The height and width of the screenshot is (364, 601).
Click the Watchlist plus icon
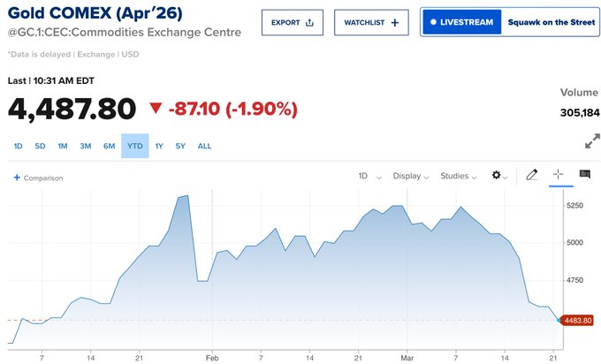pyautogui.click(x=394, y=22)
